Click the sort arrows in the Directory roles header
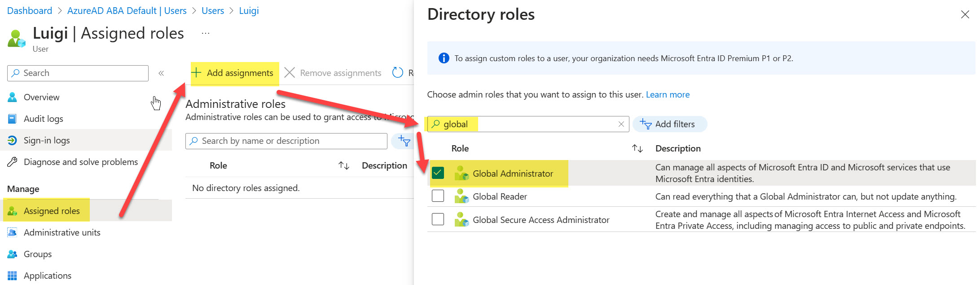The width and height of the screenshot is (980, 285). pos(637,148)
